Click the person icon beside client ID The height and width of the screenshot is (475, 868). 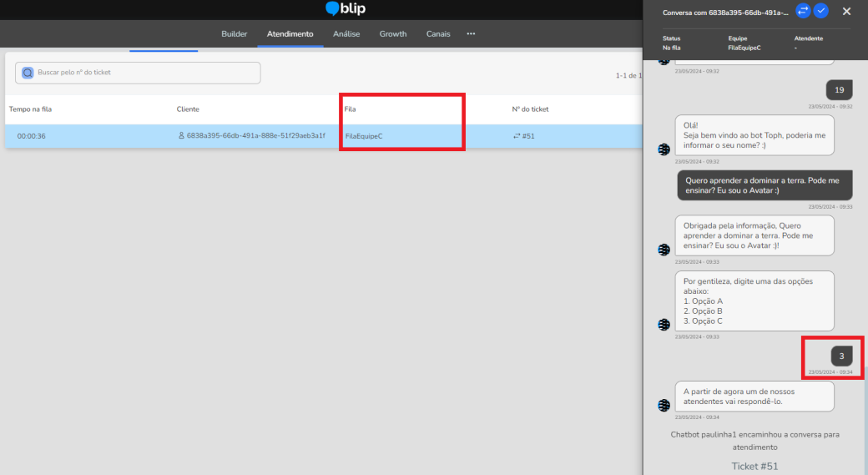tap(181, 135)
